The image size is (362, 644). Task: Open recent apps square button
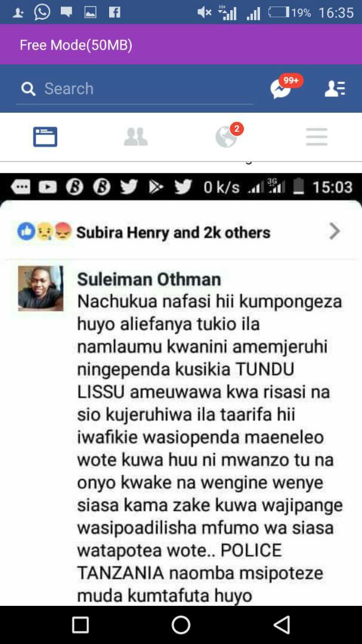[x=80, y=625]
